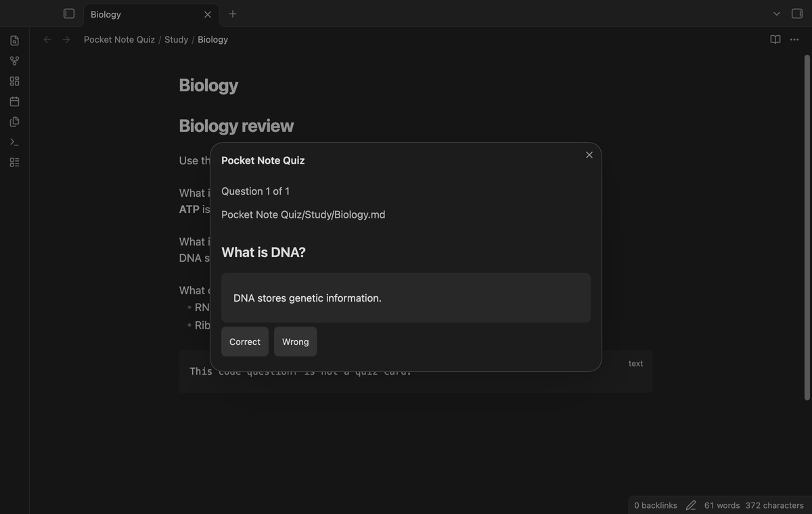Viewport: 812px width, 514px height.
Task: Click the 'What is DNA?' question heading
Action: coord(263,252)
